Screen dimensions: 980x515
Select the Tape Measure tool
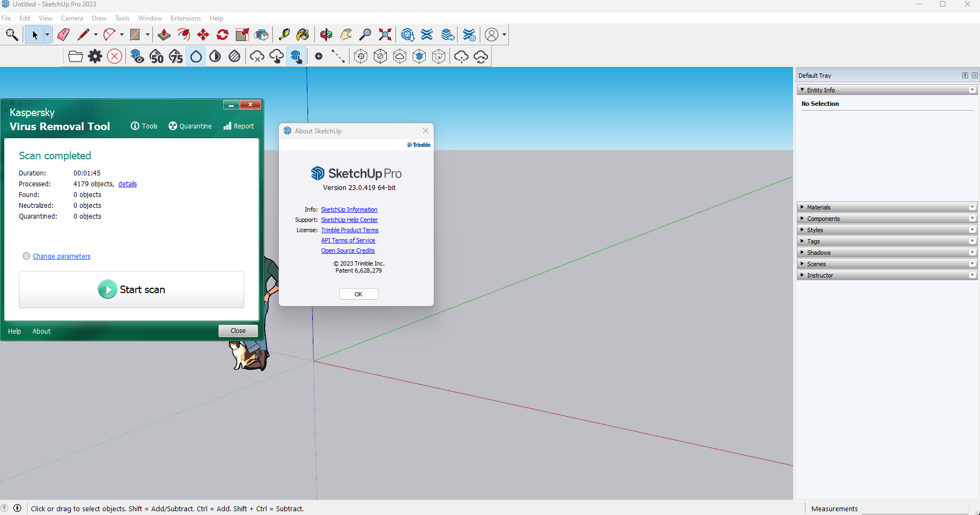pyautogui.click(x=284, y=35)
